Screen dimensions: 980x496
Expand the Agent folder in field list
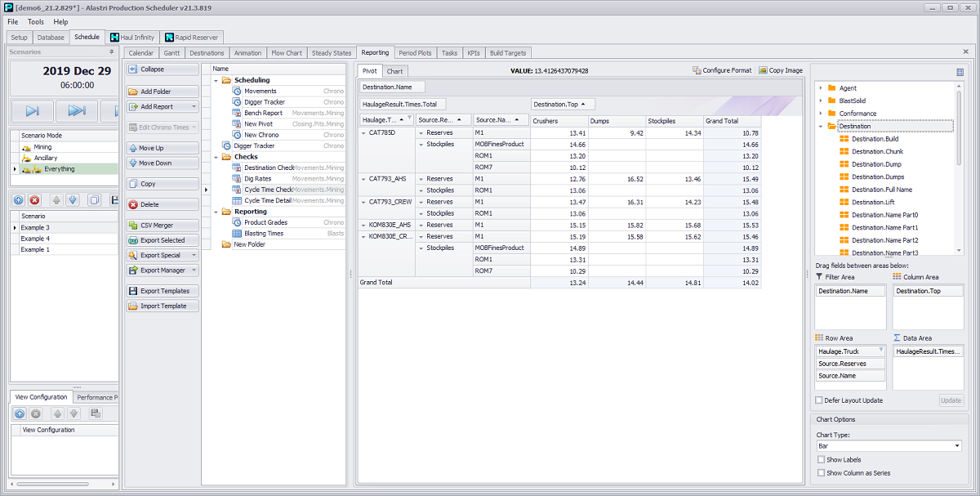(821, 88)
